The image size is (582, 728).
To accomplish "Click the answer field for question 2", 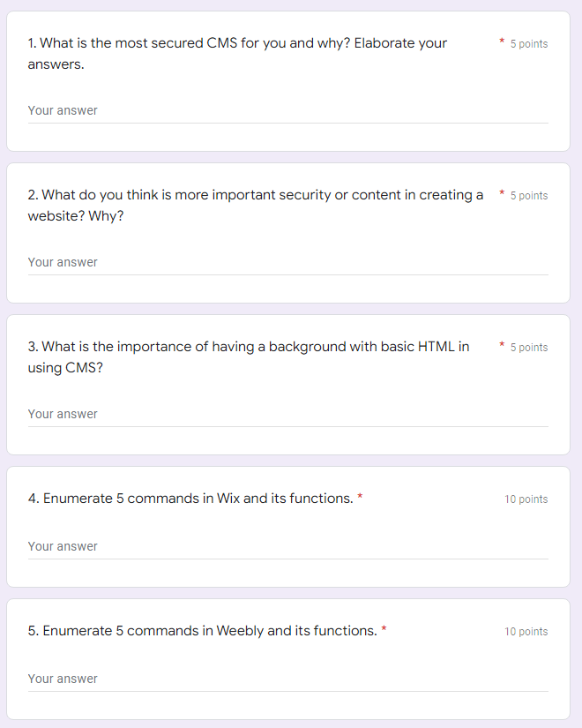I will 287,261.
